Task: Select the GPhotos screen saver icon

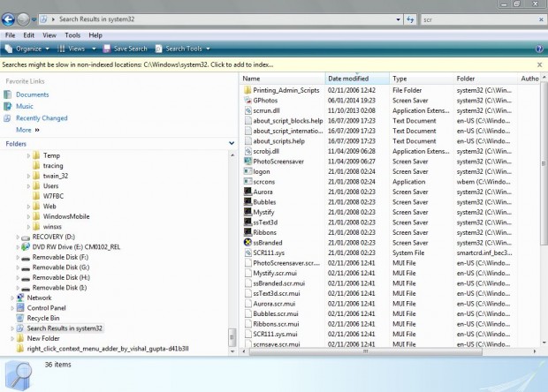Action: pos(247,101)
